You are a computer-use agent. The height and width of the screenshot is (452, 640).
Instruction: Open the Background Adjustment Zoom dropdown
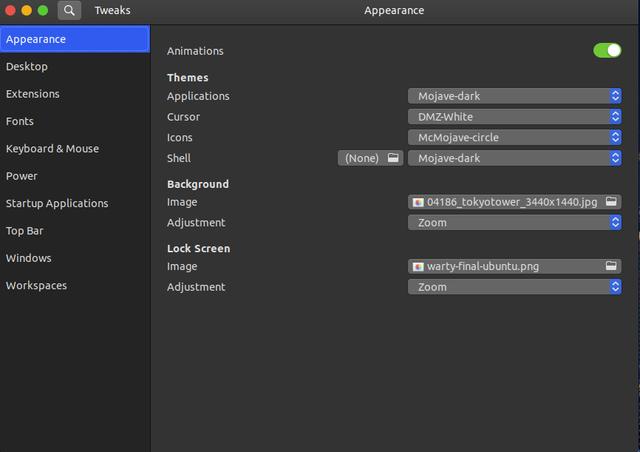point(514,223)
